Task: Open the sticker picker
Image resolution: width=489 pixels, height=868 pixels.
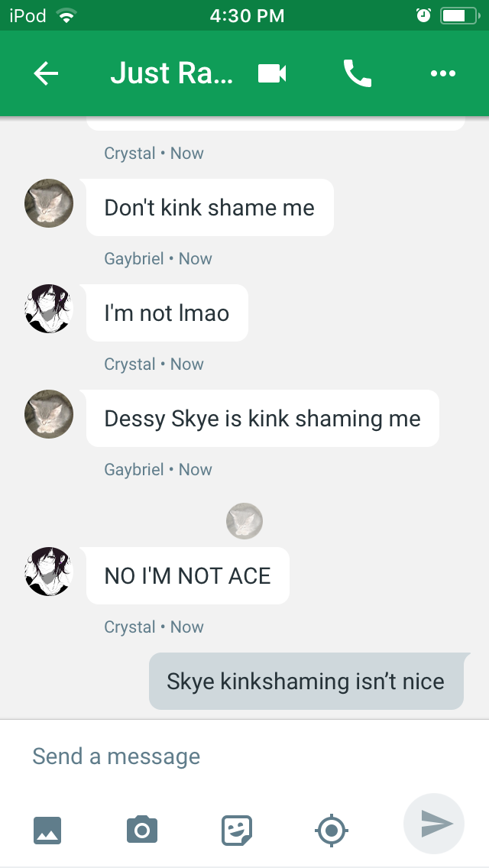Action: 237,831
